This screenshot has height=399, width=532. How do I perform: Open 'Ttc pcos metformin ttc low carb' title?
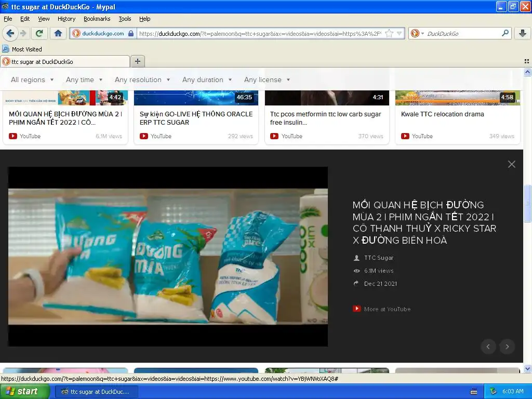pos(325,118)
